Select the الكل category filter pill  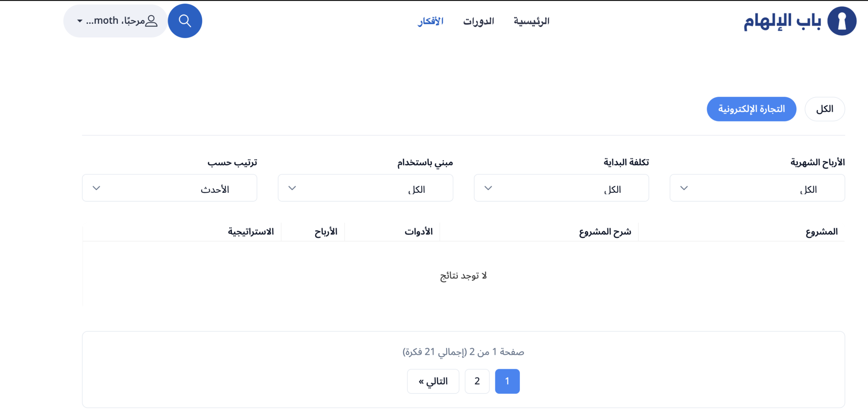[824, 109]
